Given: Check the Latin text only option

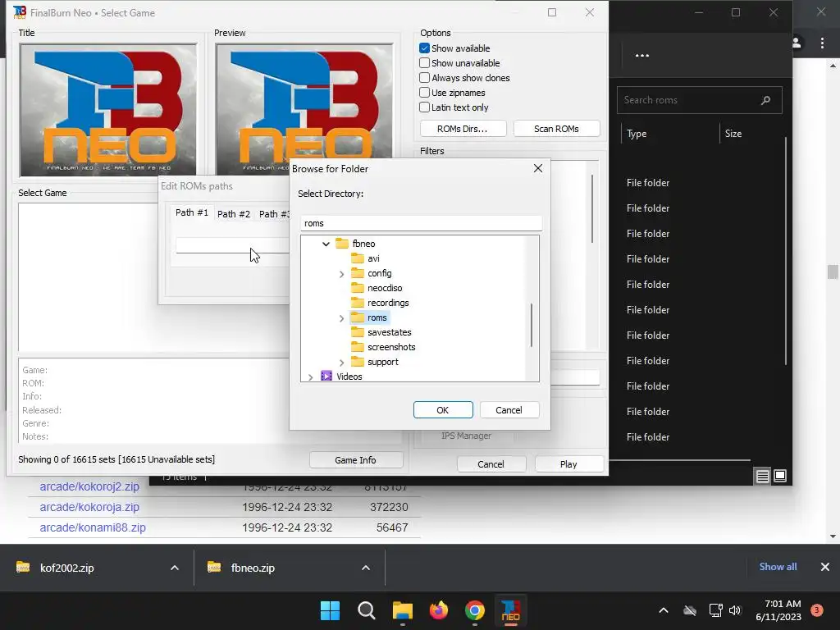Looking at the screenshot, I should coord(424,107).
